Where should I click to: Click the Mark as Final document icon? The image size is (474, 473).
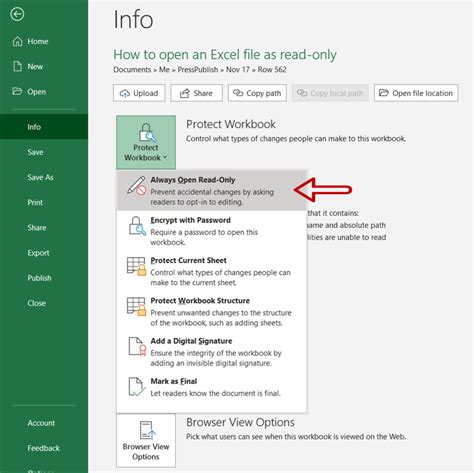click(137, 387)
